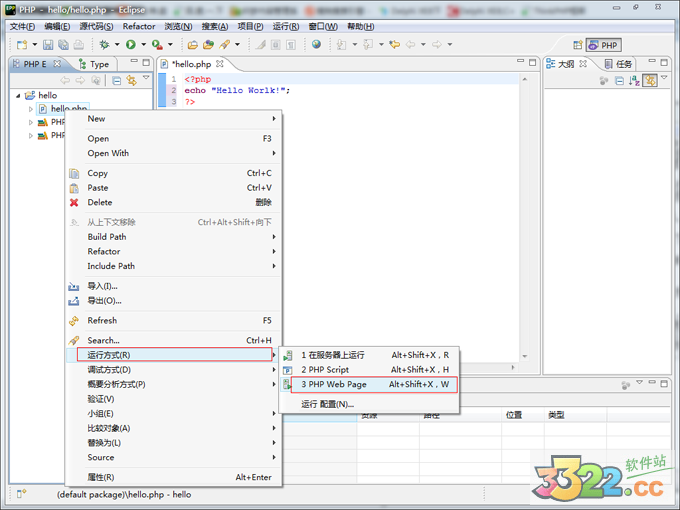Open the 文件(F) menu
The width and height of the screenshot is (680, 510).
click(x=23, y=26)
